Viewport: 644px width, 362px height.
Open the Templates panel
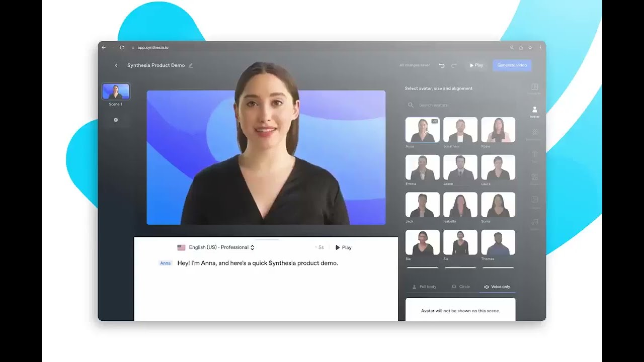pos(534,88)
